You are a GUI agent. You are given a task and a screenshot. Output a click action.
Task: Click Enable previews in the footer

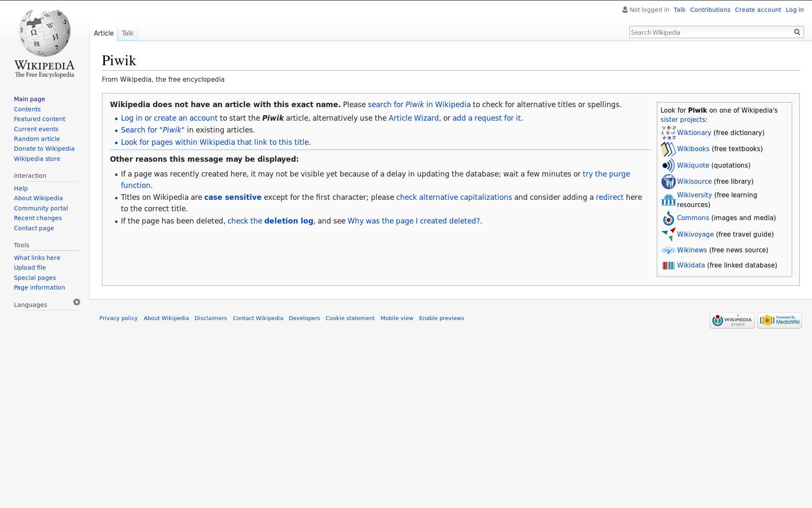(442, 318)
